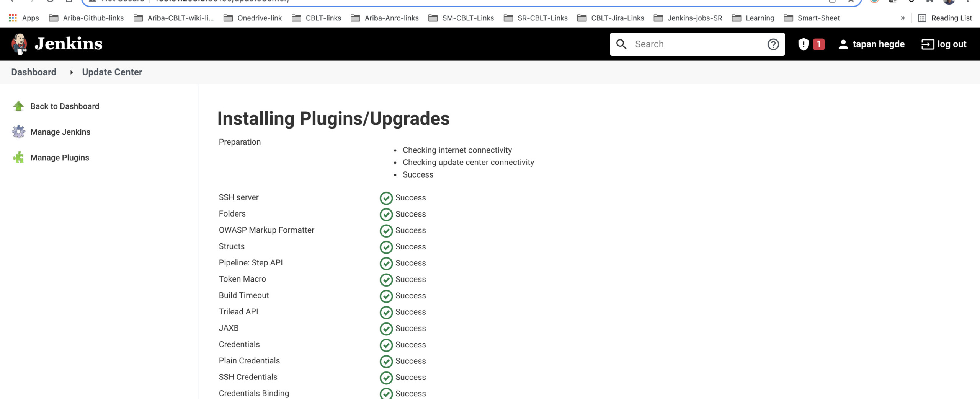The width and height of the screenshot is (980, 399).
Task: Click the Manage Plugins puzzle piece icon
Action: coord(18,157)
